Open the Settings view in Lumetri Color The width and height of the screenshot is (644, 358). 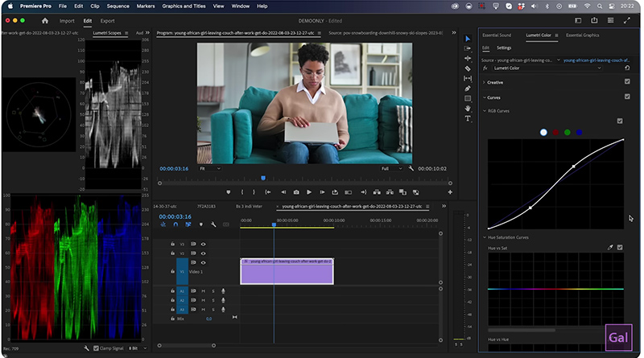503,47
